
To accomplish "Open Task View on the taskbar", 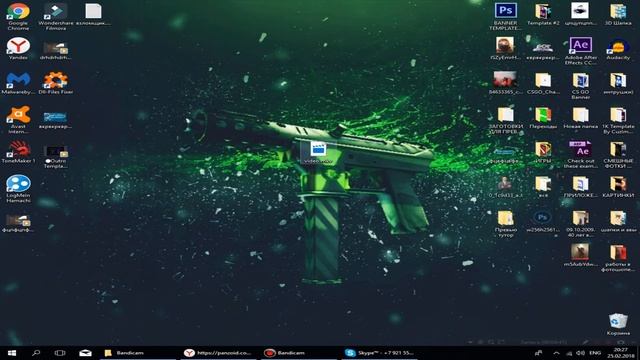I will tap(60, 353).
